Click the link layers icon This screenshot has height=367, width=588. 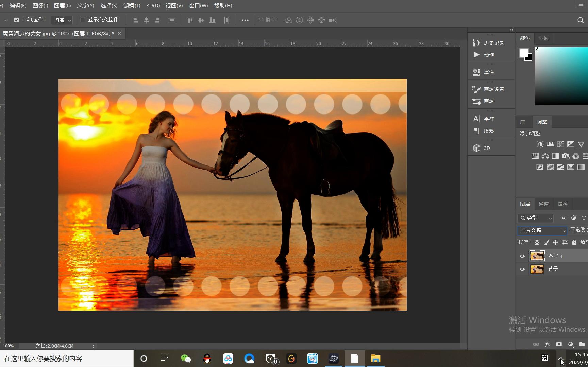click(x=536, y=344)
